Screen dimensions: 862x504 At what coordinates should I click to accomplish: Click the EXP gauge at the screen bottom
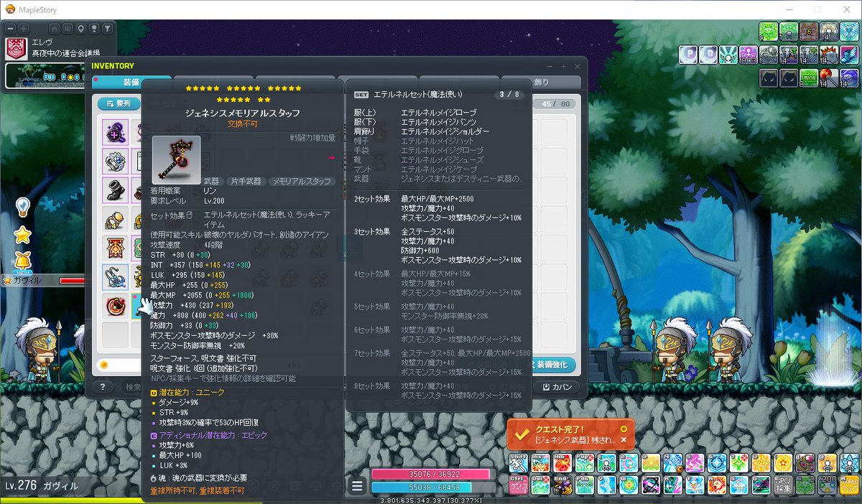(431, 498)
